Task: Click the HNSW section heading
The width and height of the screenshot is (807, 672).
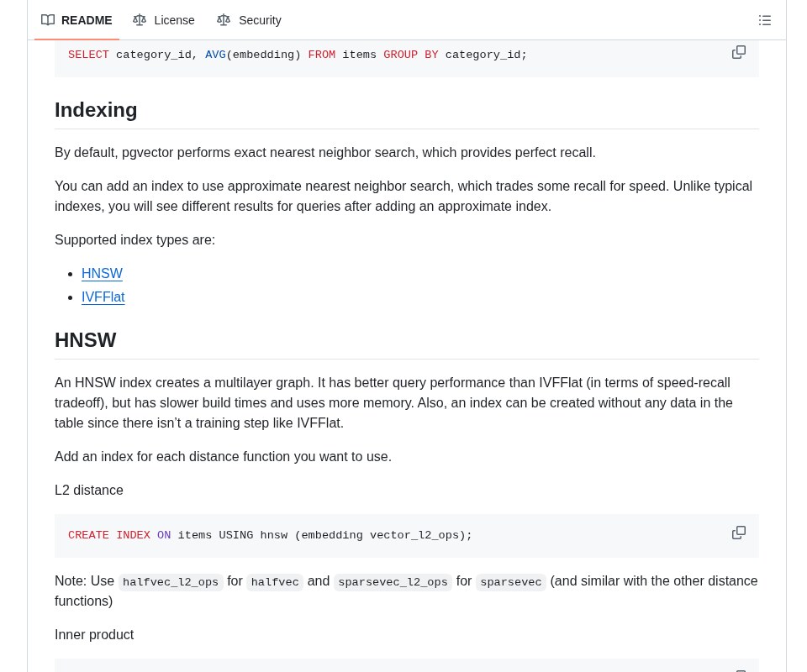Action: click(x=86, y=340)
